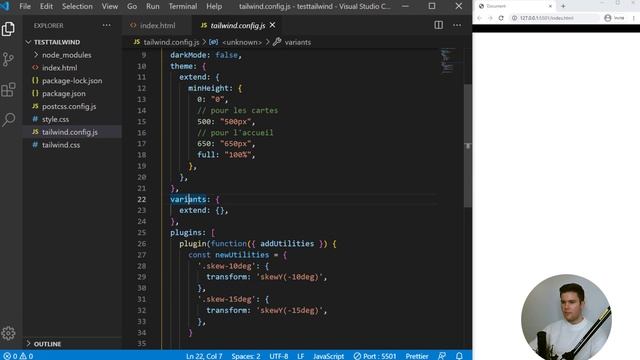Click line number 22 in gutter
The image size is (640, 360).
coord(141,199)
